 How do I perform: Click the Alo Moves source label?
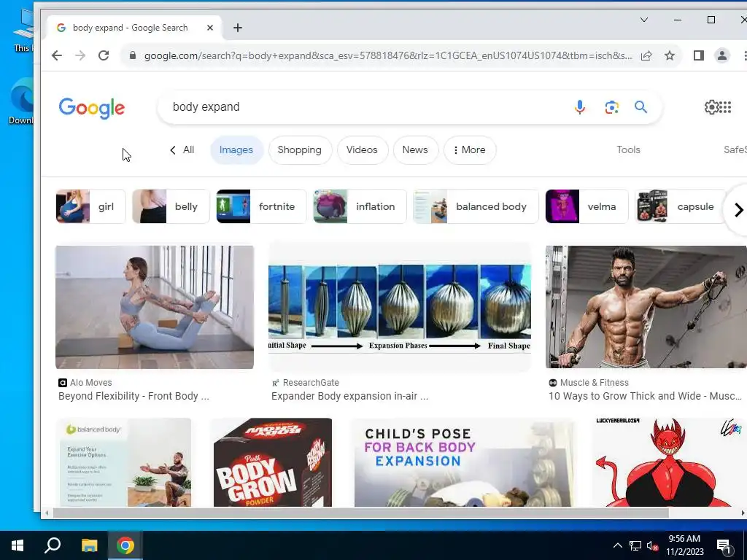click(85, 382)
